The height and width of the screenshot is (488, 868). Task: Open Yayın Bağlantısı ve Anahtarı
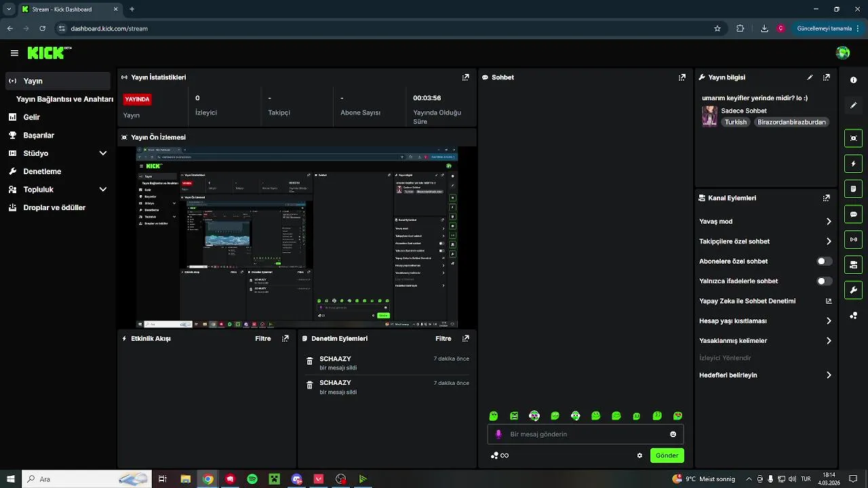64,99
